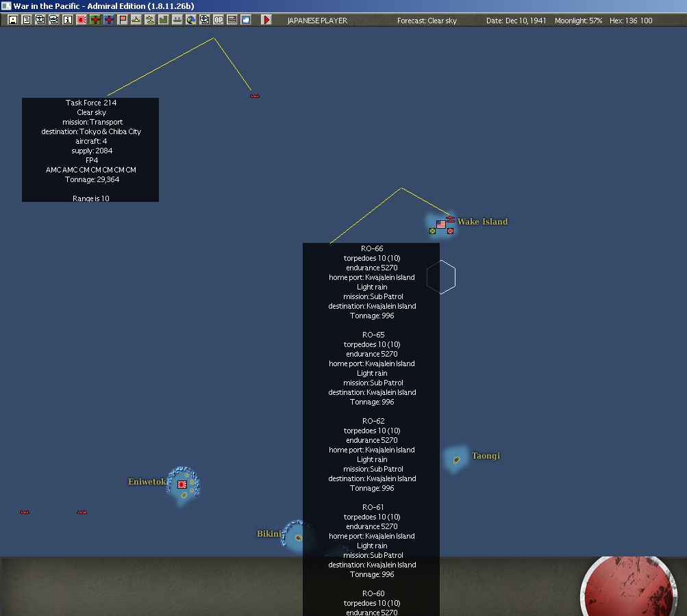Screen dimensions: 687x616
Task: Select Task Force 214 ship marker
Action: coord(255,95)
